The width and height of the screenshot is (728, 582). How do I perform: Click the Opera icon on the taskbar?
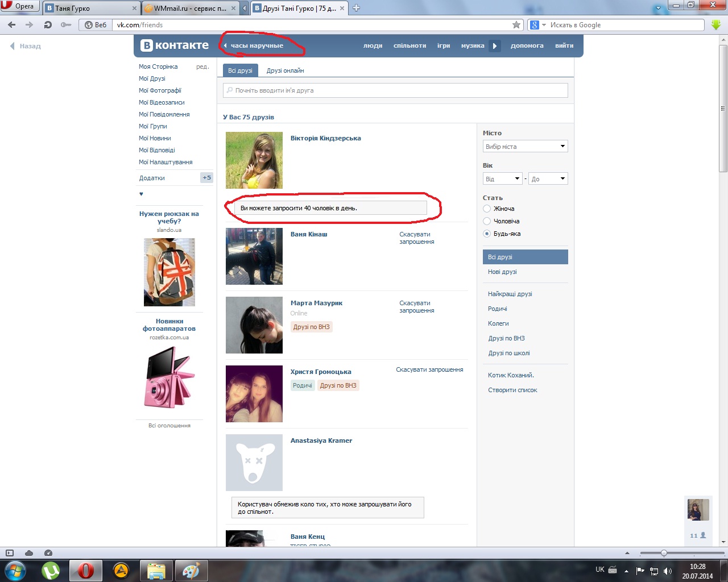(86, 571)
